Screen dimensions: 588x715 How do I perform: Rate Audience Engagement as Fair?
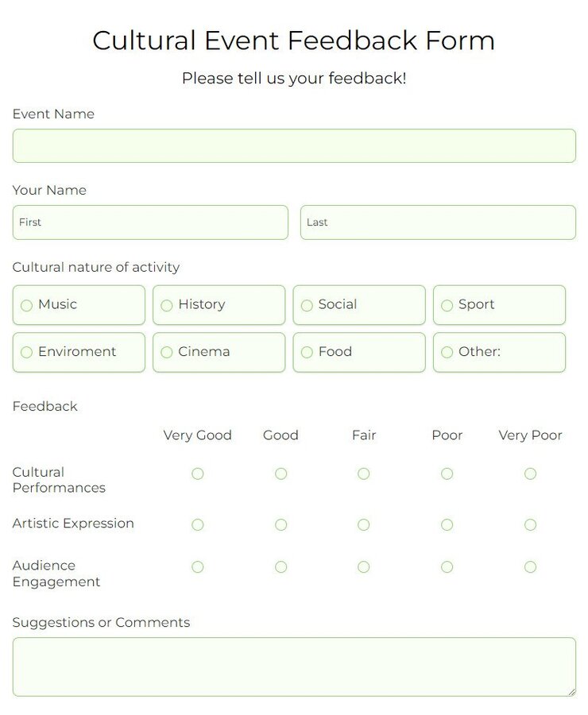click(x=363, y=567)
